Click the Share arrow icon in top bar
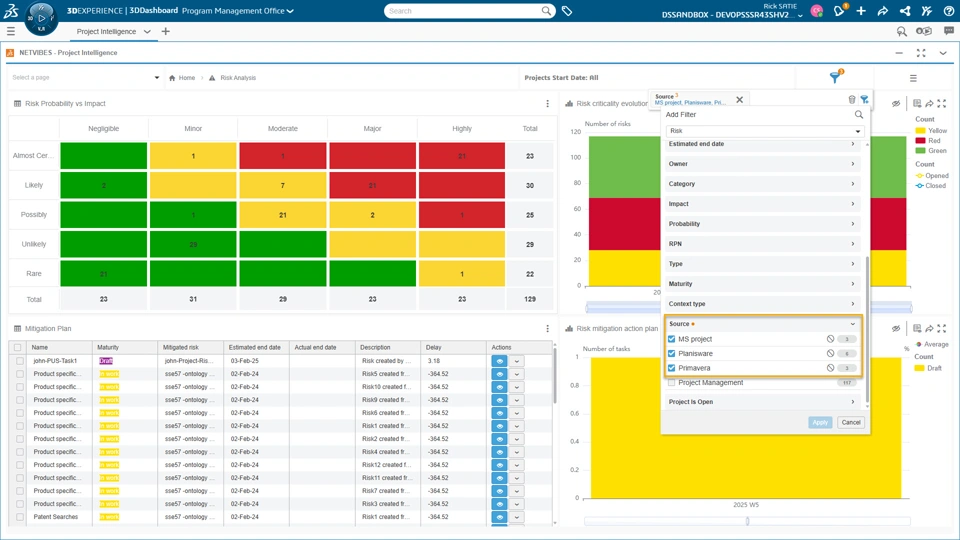960x540 pixels. click(x=883, y=11)
